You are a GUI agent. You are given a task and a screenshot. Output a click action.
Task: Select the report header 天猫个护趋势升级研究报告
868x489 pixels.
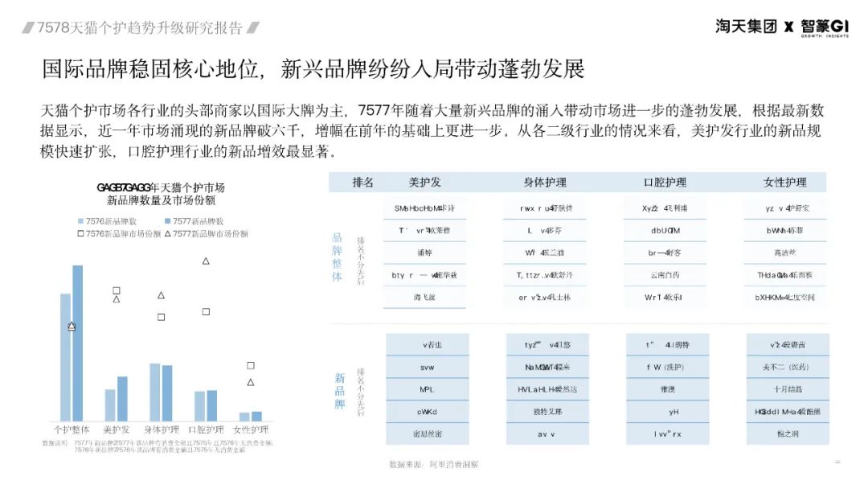[x=140, y=27]
